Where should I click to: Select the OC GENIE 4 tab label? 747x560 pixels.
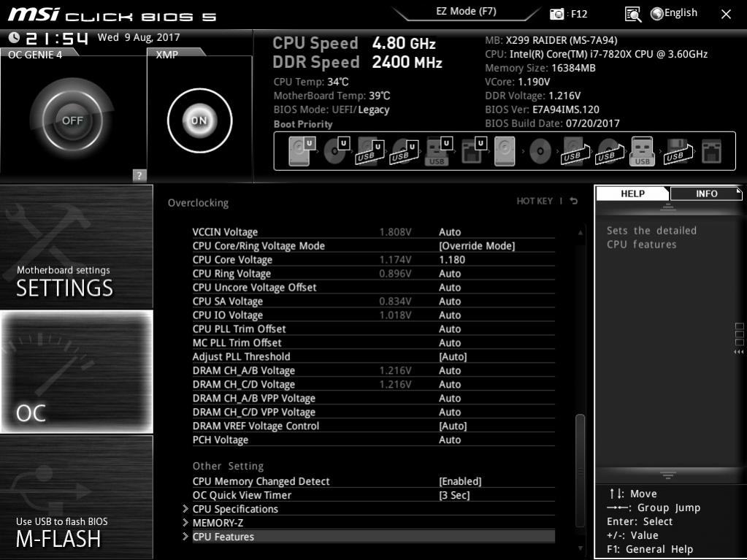[x=35, y=54]
